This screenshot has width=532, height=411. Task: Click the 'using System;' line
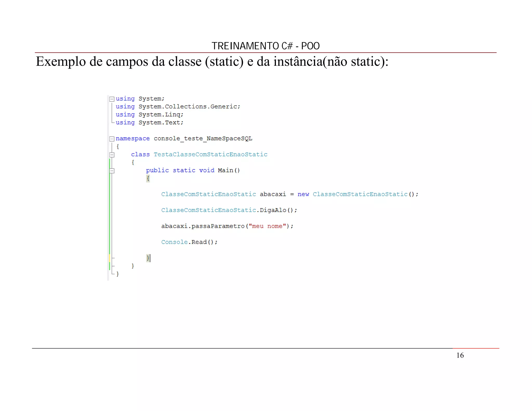pyautogui.click(x=140, y=99)
